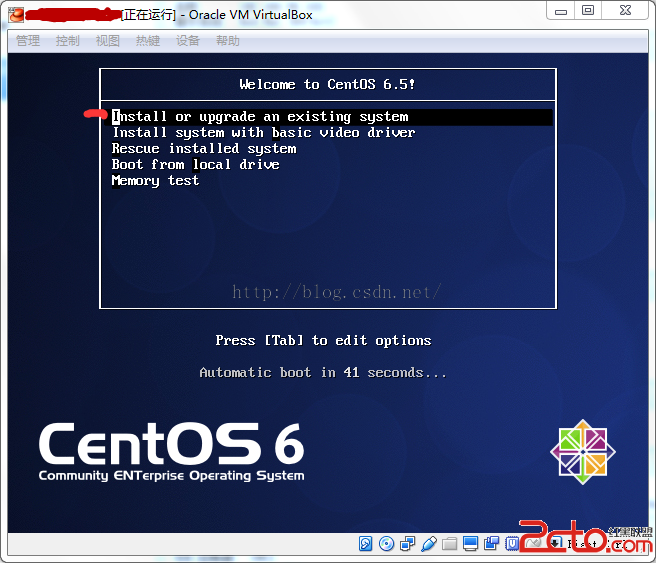Viewport: 656px width, 563px height.
Task: Click the Welcome to CentOS 6.5! heading
Action: [x=327, y=84]
